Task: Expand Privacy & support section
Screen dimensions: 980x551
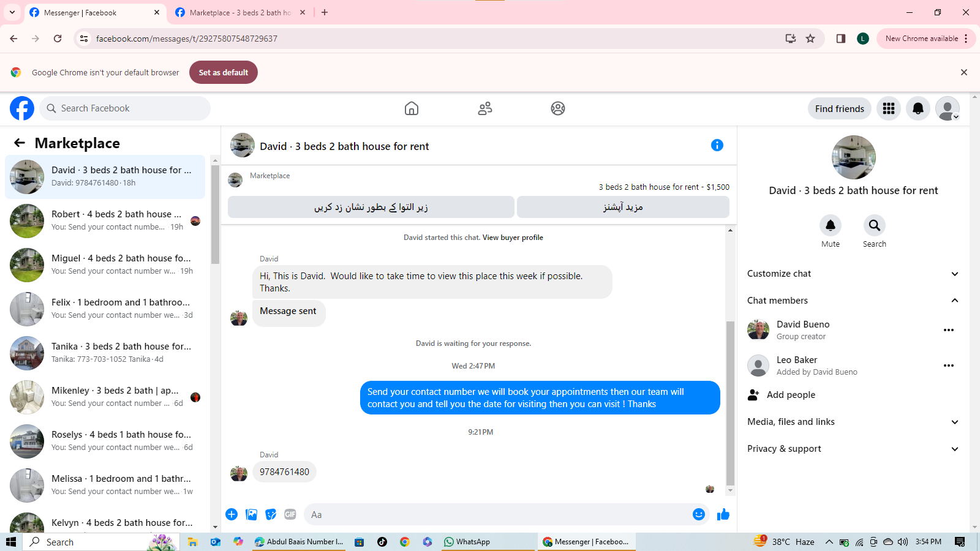Action: 853,449
